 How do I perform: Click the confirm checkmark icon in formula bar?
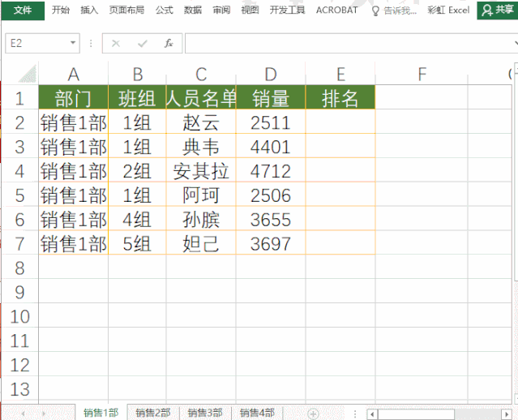pyautogui.click(x=142, y=43)
